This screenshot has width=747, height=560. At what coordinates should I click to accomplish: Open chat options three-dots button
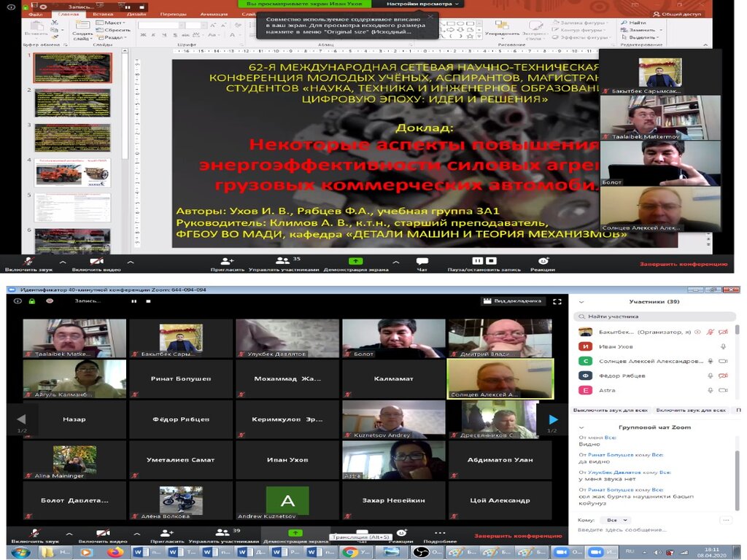point(726,520)
